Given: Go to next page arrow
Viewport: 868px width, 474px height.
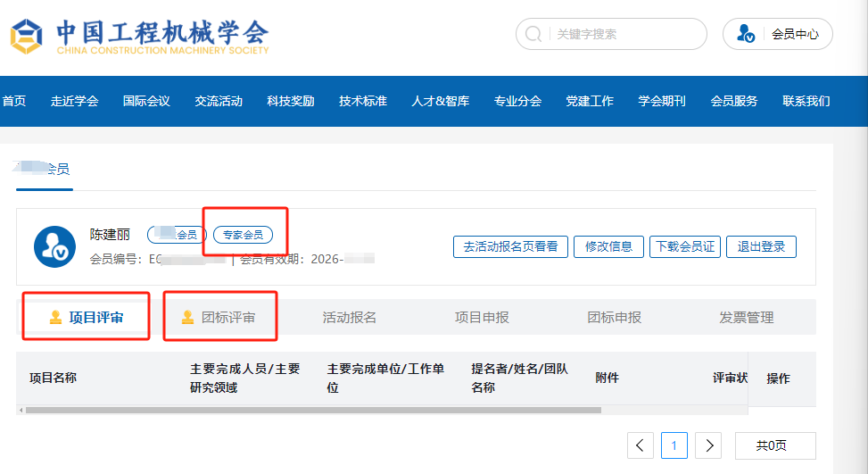Looking at the screenshot, I should pos(708,445).
